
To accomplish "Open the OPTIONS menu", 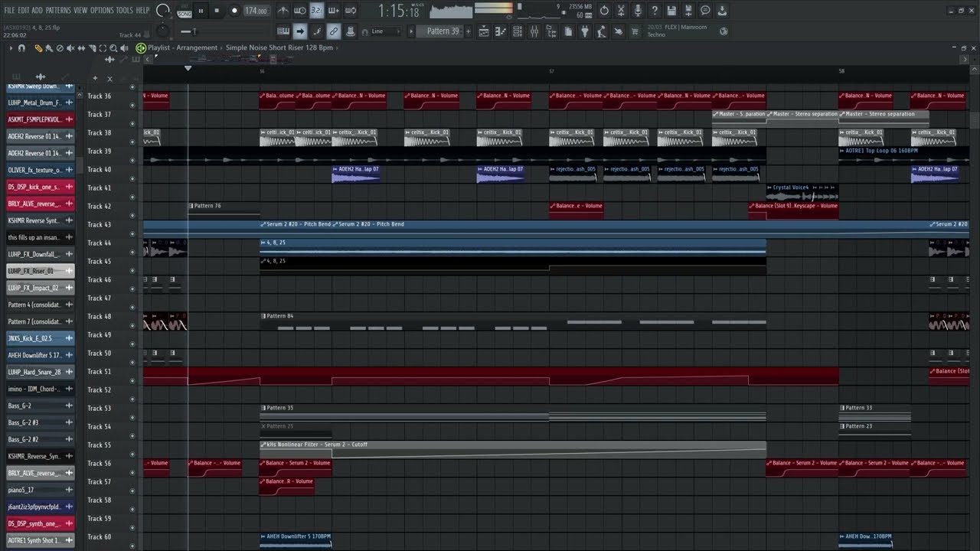I will coord(102,11).
